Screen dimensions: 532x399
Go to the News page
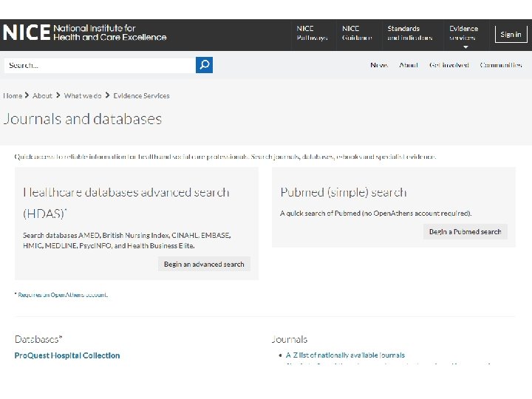(379, 65)
